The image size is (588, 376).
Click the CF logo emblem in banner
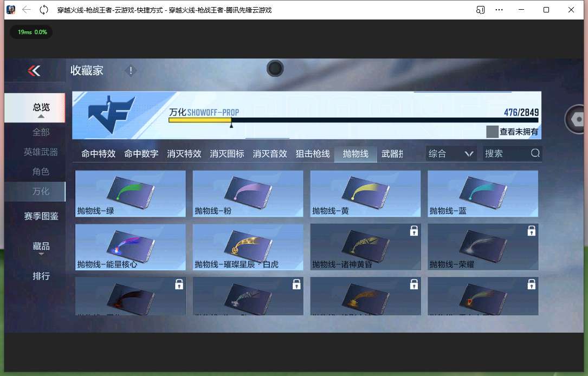pos(112,114)
